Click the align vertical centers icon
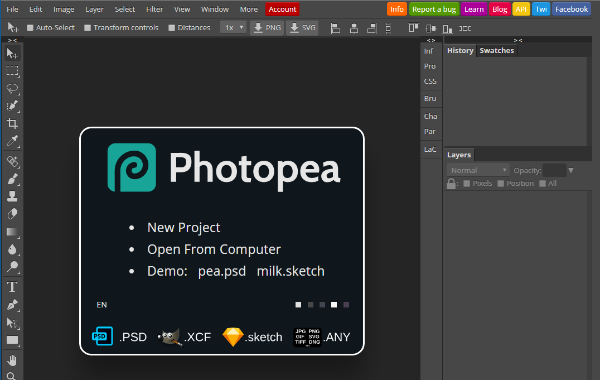Viewport: 600px width, 380px height. click(431, 28)
